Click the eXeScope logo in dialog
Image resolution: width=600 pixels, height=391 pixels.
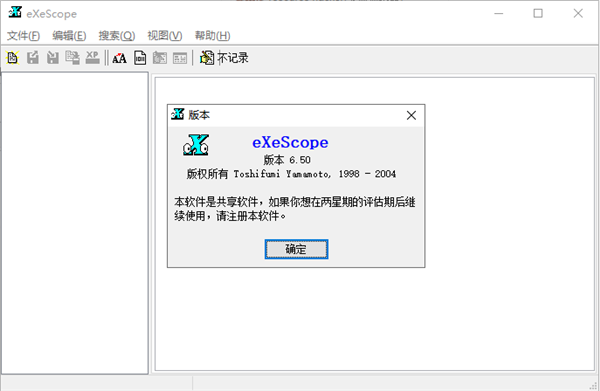pyautogui.click(x=196, y=145)
